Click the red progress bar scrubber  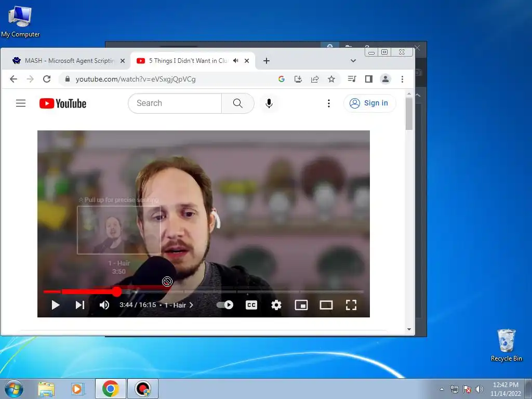click(117, 291)
